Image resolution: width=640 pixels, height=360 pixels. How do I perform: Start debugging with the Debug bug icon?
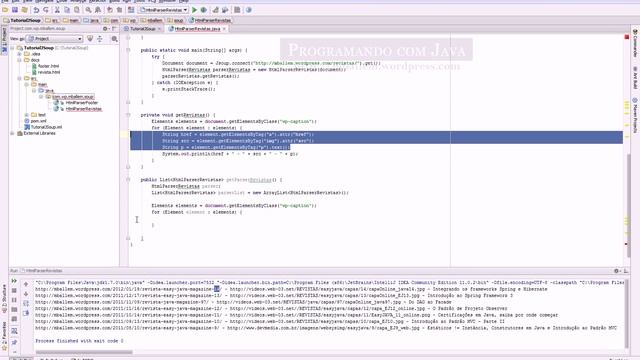coord(204,10)
